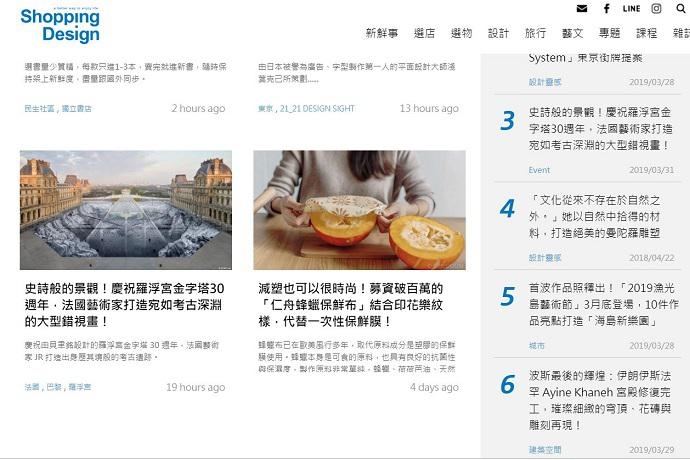The height and width of the screenshot is (460, 690).
Task: Open ranked article 5 about 漁光島藝術節
Action: point(603,305)
